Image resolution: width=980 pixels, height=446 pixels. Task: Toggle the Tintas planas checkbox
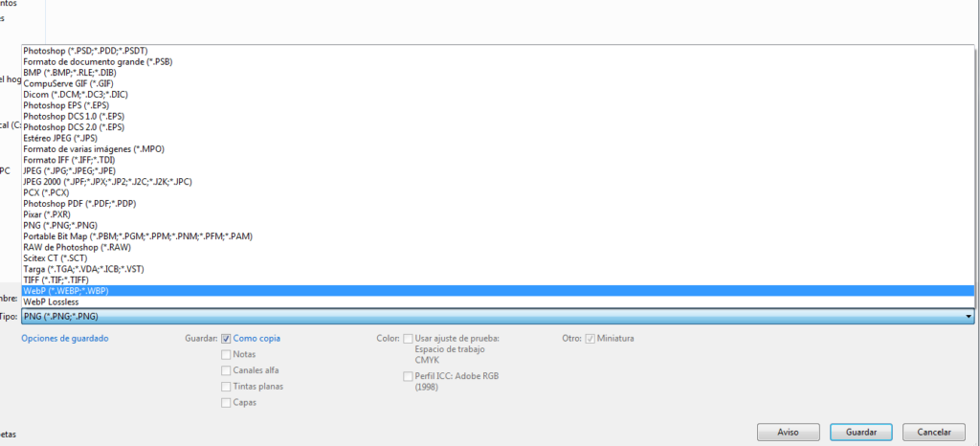pyautogui.click(x=226, y=387)
